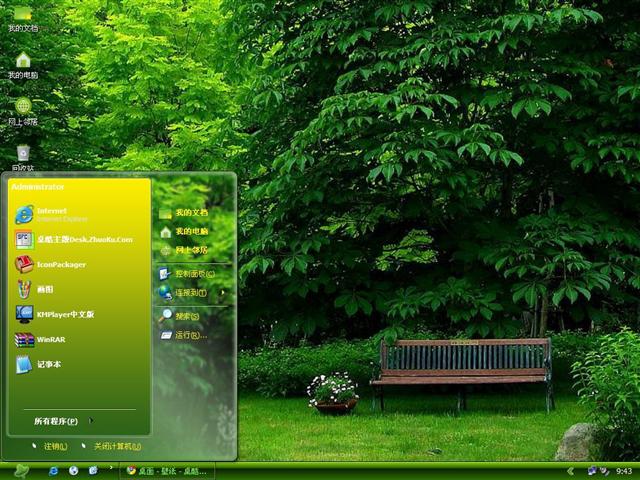The image size is (640, 480).
Task: Open the 我的电脑 desktop icon
Action: [23, 65]
